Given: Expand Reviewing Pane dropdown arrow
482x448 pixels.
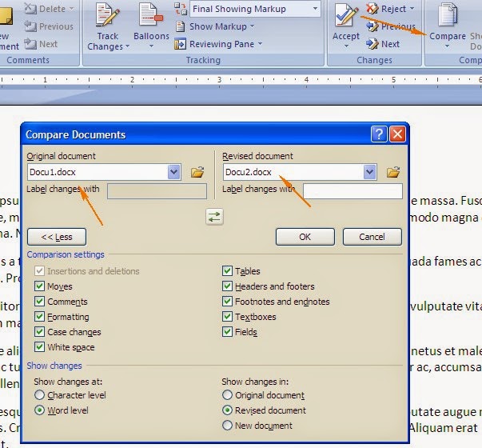Looking at the screenshot, I should tap(260, 44).
